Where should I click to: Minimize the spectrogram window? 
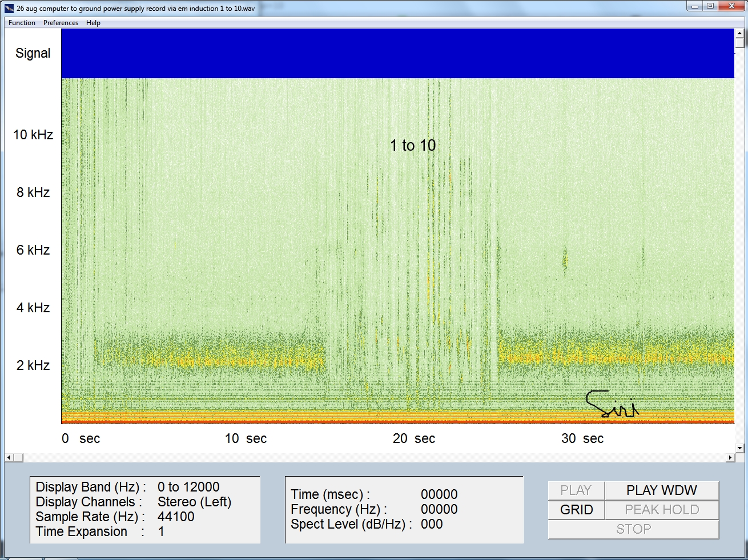coord(694,6)
